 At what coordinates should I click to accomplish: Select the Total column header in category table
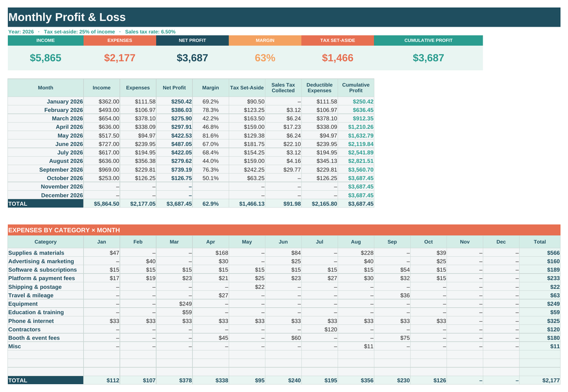540,242
